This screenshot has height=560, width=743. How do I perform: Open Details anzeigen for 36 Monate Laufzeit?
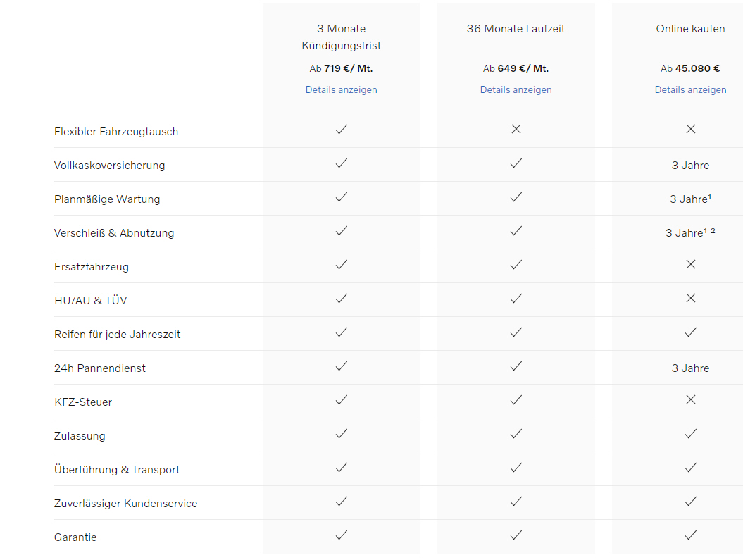(x=516, y=89)
